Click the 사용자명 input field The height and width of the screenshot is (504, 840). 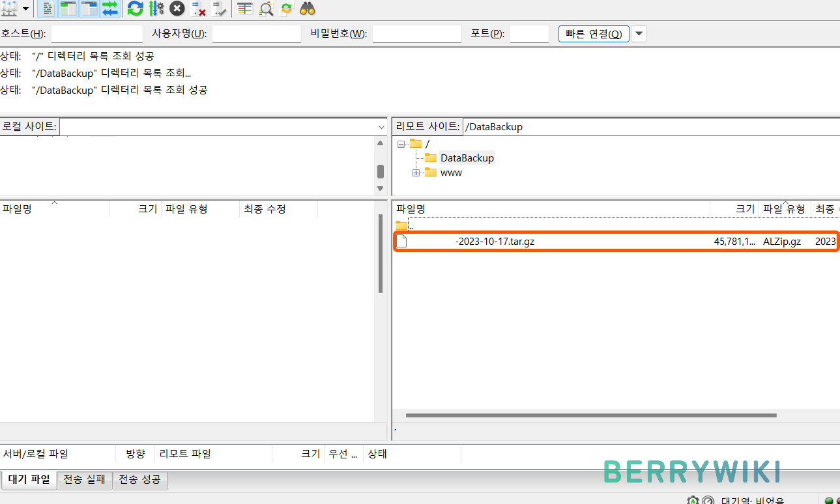coord(257,34)
